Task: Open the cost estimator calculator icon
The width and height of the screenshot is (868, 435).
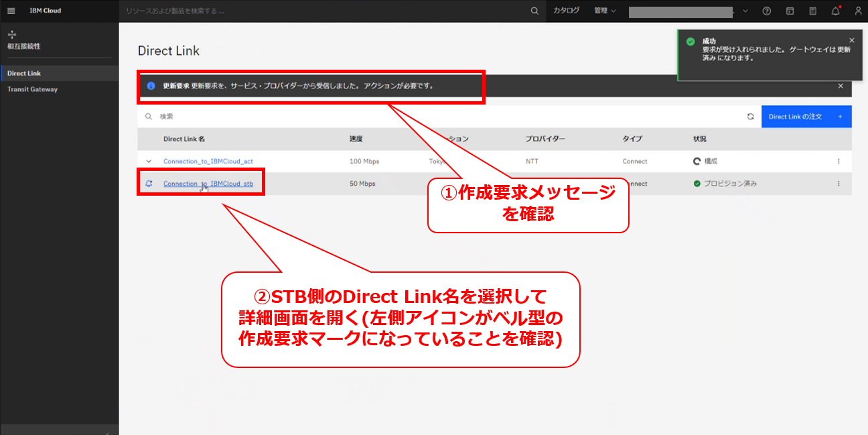Action: [x=812, y=11]
